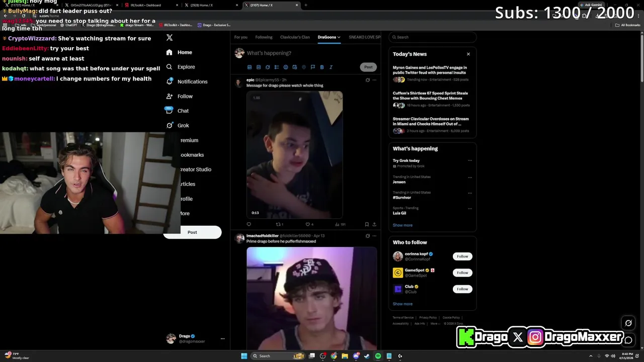Open Grok explain icon on epic's post

coord(367,80)
